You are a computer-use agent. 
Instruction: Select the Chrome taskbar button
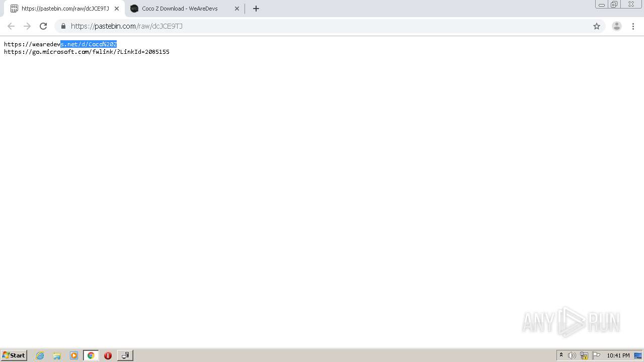tap(91, 355)
